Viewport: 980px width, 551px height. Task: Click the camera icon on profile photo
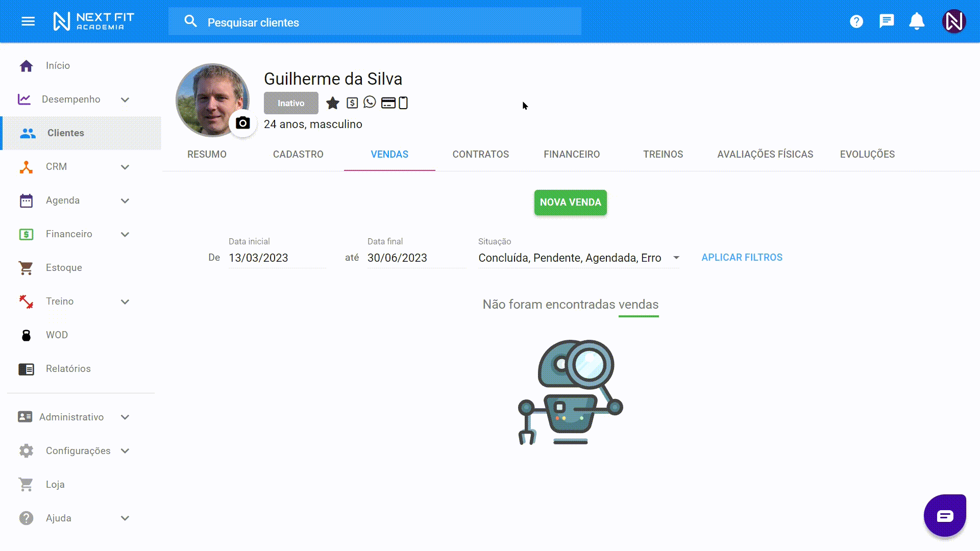click(x=243, y=123)
